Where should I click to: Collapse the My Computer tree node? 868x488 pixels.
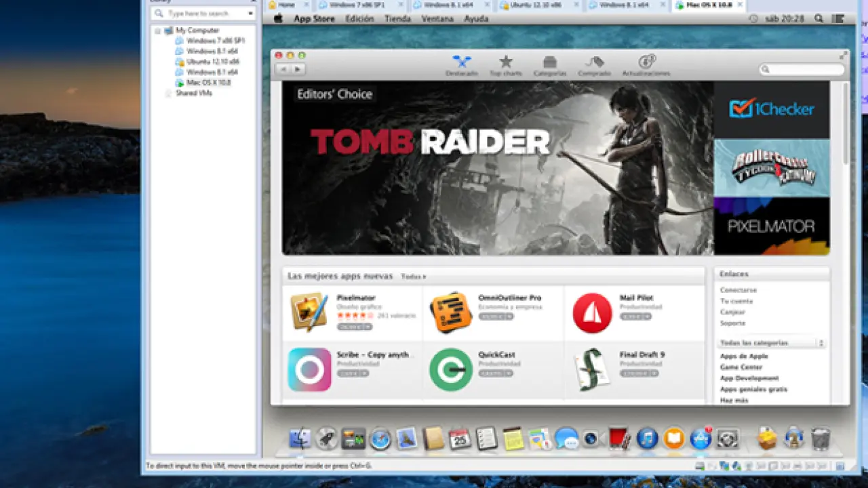click(x=158, y=30)
